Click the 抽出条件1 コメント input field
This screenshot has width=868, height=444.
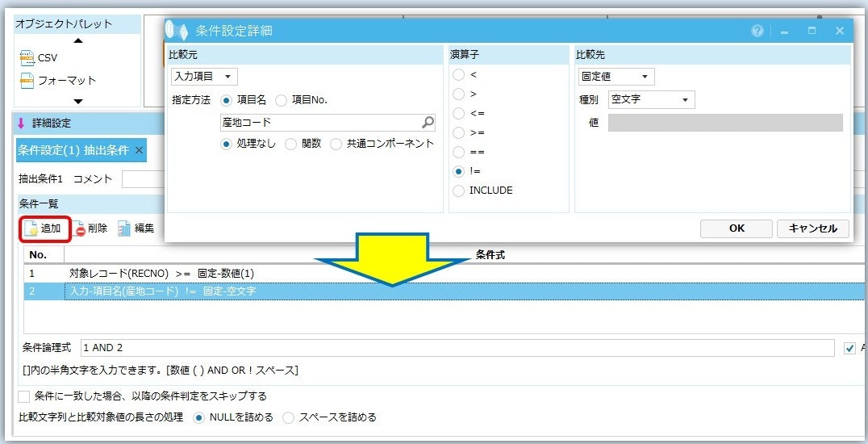pos(144,179)
